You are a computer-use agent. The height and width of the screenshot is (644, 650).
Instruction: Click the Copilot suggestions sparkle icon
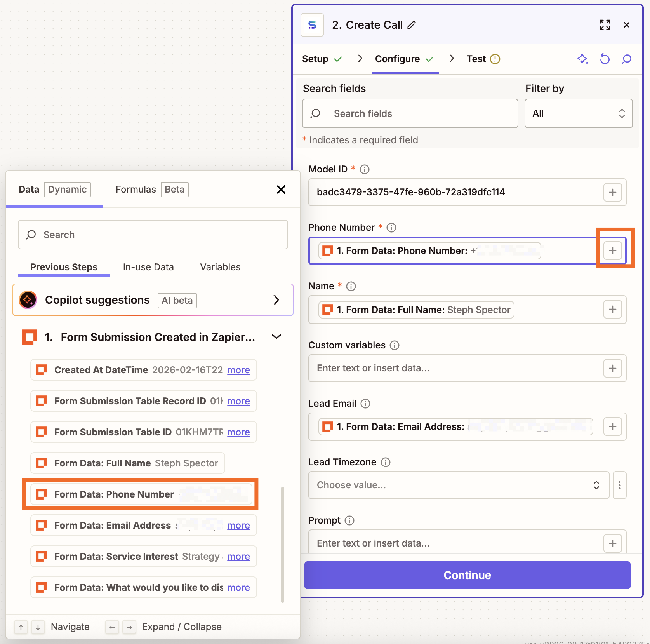27,299
